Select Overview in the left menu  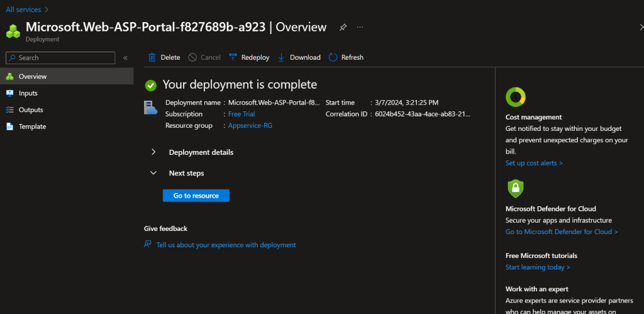coord(67,76)
